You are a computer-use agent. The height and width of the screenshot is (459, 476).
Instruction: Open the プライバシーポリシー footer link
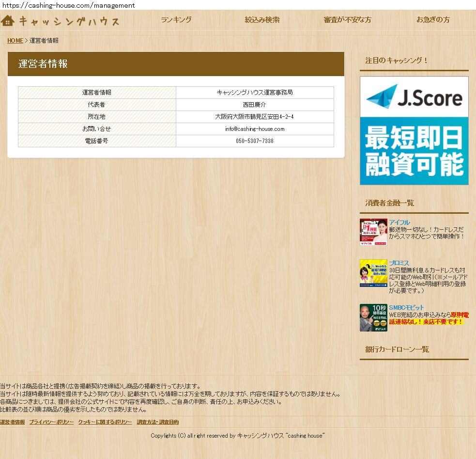click(x=51, y=422)
